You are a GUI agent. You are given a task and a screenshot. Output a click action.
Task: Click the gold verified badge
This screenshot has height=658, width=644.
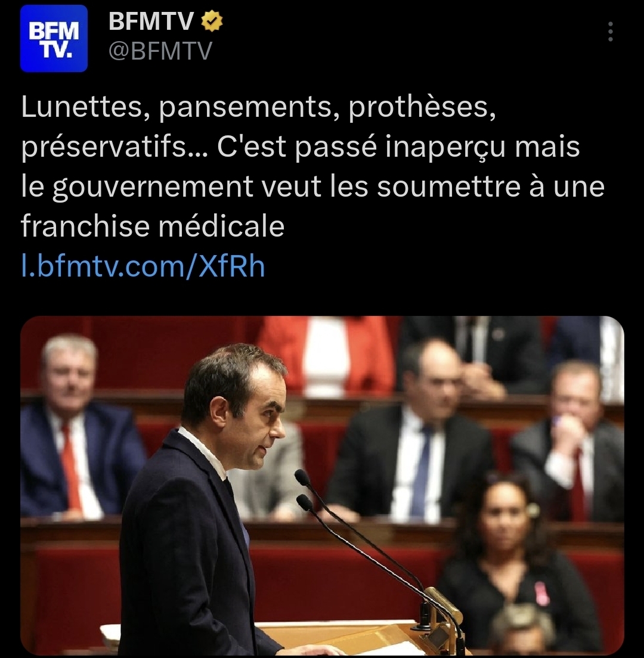[x=212, y=21]
